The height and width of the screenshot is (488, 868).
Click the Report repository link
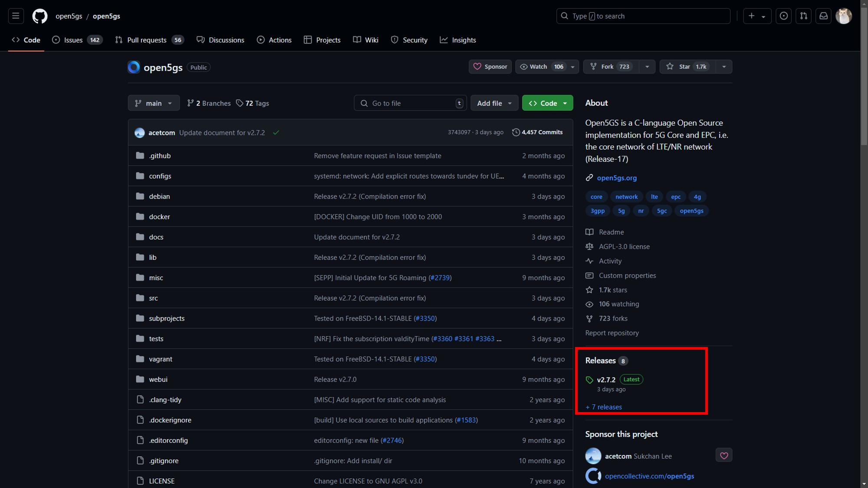tap(612, 333)
